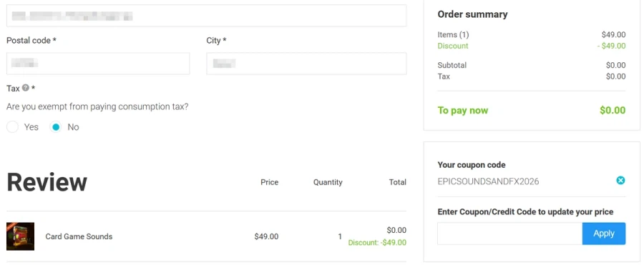Click the applied coupon code text
Image resolution: width=644 pixels, height=265 pixels.
point(488,181)
